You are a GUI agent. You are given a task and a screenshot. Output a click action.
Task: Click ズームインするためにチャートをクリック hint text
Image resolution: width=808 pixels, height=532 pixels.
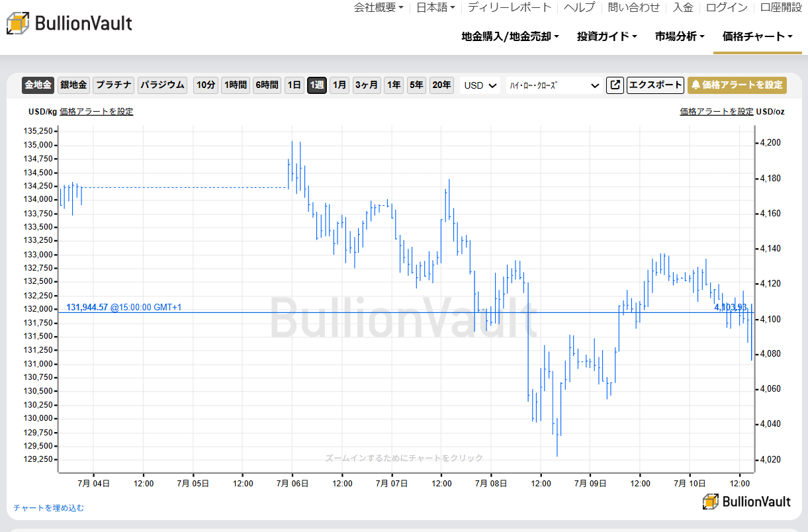click(x=404, y=458)
